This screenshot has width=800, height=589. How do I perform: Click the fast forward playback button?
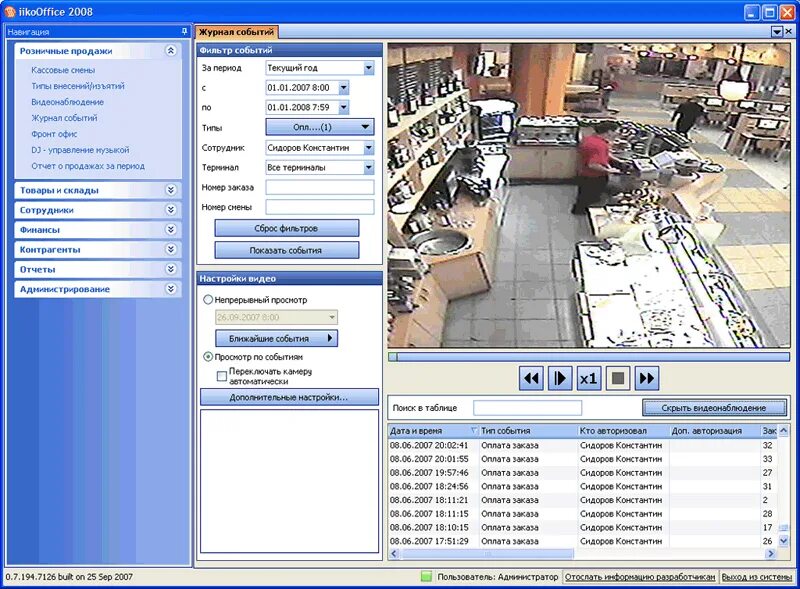(646, 378)
